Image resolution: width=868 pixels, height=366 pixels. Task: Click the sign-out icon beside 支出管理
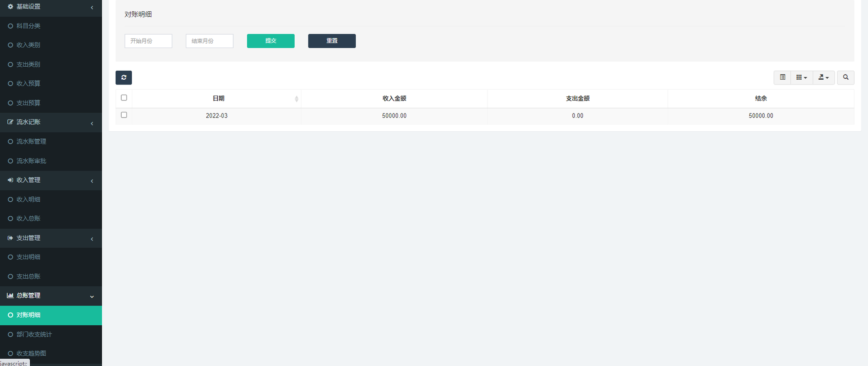coord(11,238)
